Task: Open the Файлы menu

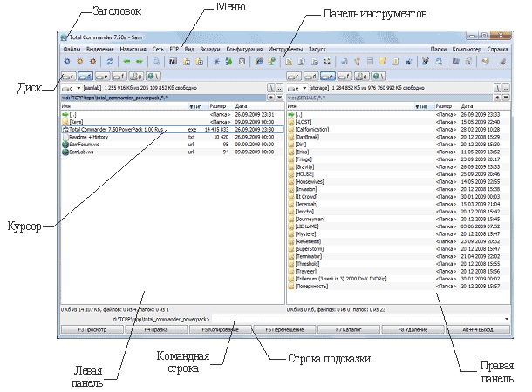Action: pos(72,51)
